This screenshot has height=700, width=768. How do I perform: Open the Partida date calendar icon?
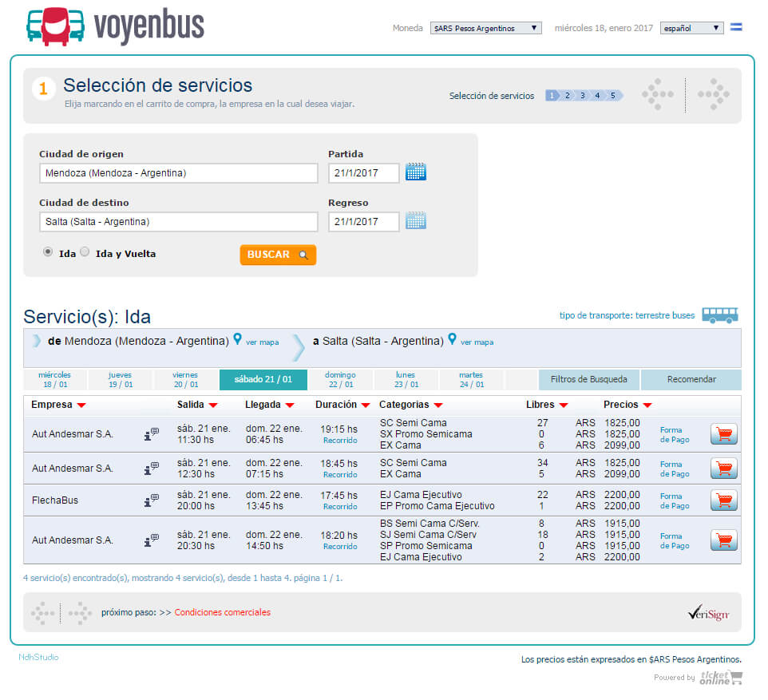click(x=415, y=172)
